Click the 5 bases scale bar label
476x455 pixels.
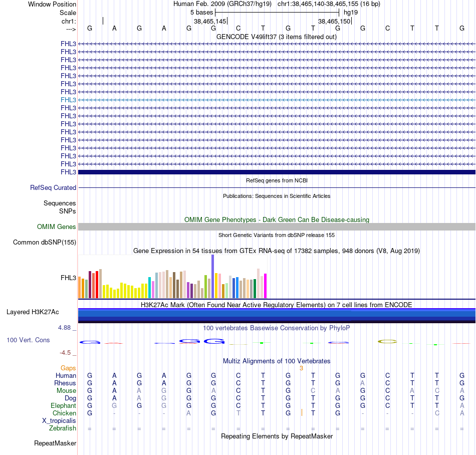(201, 13)
